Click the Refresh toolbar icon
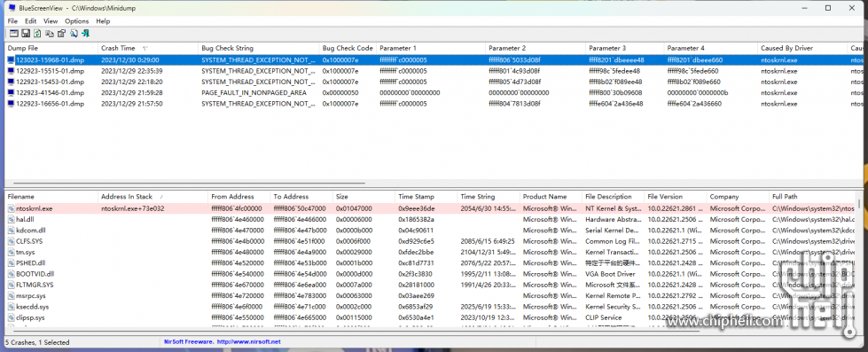The height and width of the screenshot is (352, 868). pos(37,34)
